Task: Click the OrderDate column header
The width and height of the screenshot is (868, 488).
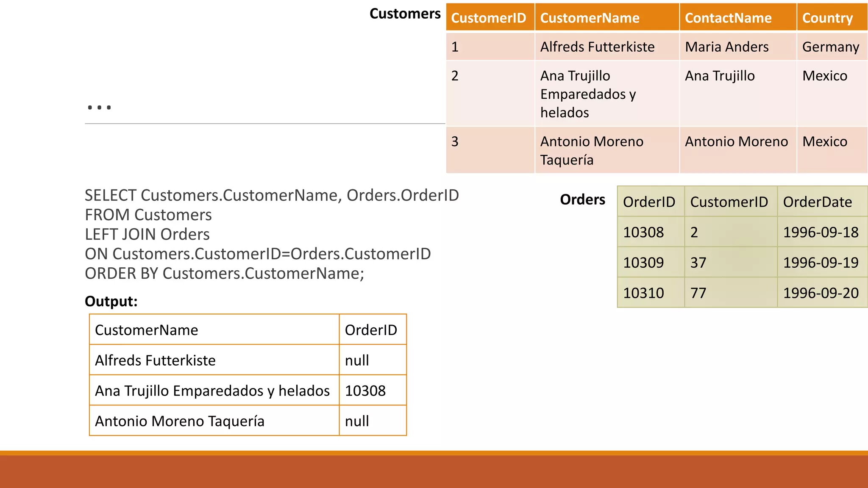Action: tap(817, 202)
